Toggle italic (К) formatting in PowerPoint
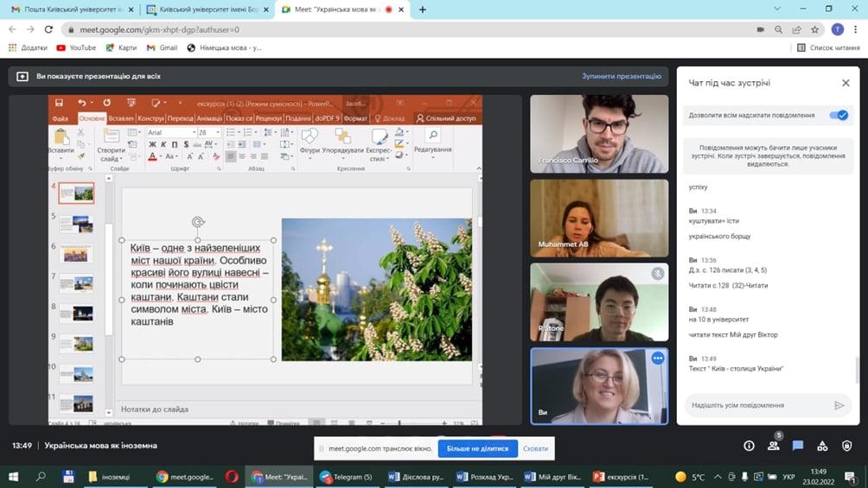The width and height of the screenshot is (868, 488). (x=163, y=145)
